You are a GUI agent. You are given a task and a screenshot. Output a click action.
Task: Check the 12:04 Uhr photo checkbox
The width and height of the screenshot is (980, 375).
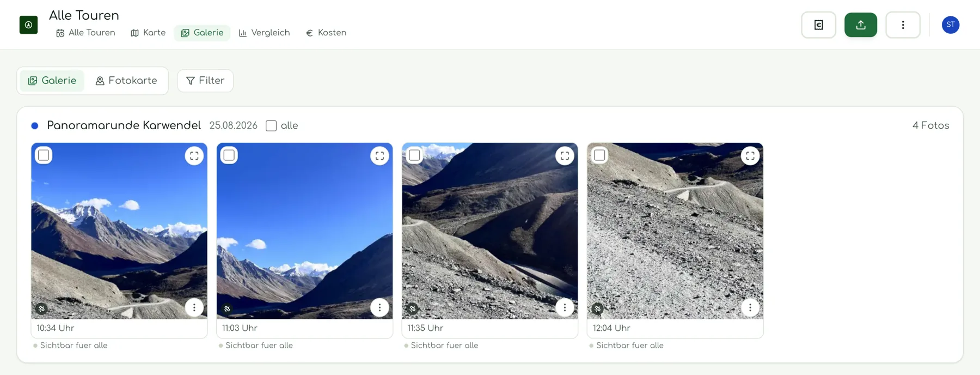click(x=599, y=155)
